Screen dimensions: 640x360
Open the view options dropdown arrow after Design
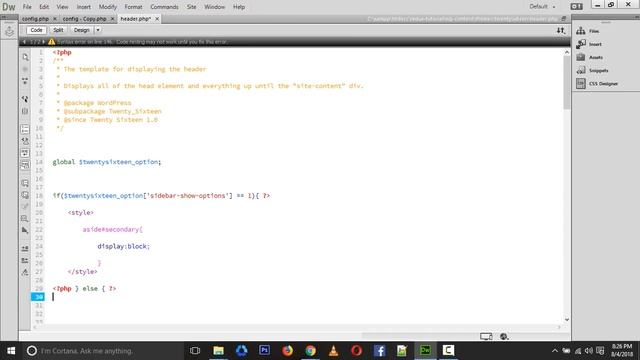[x=98, y=30]
